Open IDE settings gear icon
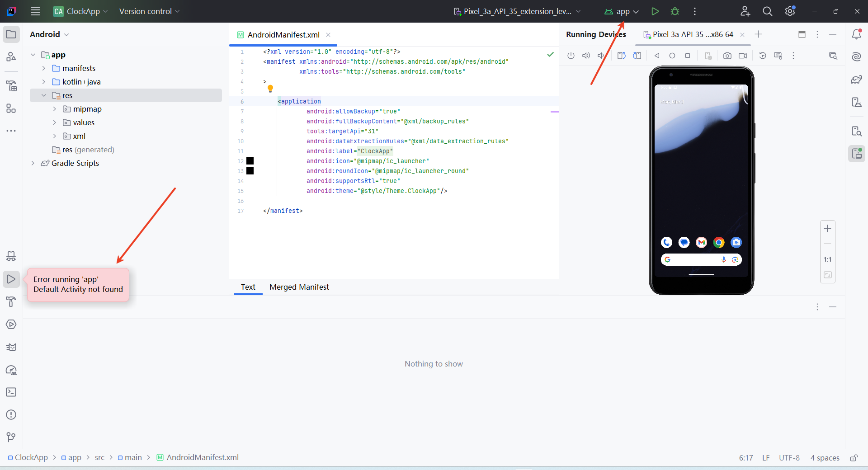The width and height of the screenshot is (868, 470). [790, 11]
